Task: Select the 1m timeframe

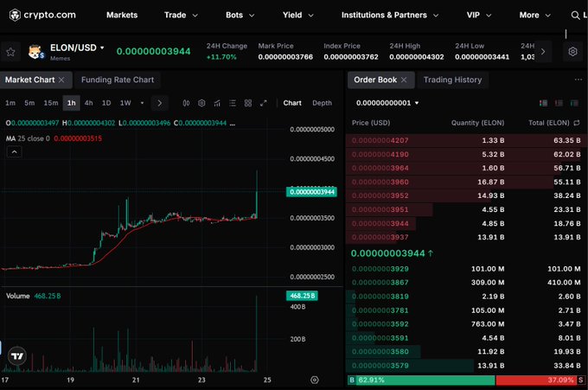Action: pos(10,103)
